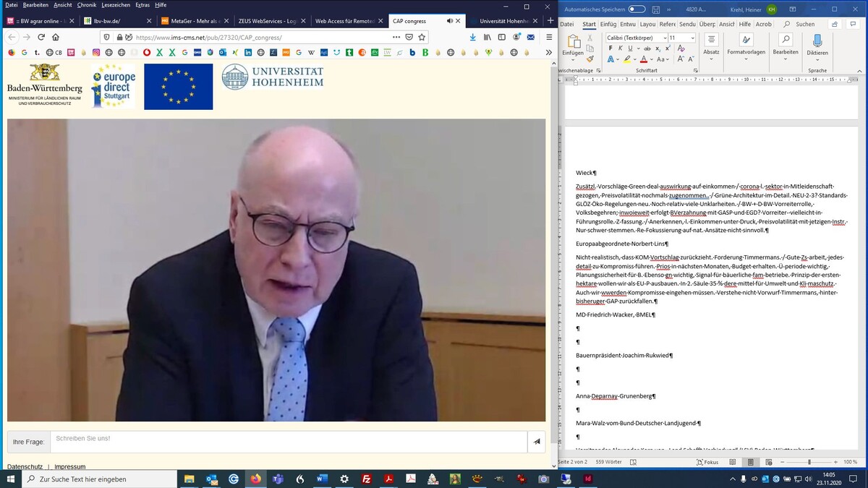Open the Chronik menu in Firefox
Viewport: 868px width, 488px height.
coord(86,5)
